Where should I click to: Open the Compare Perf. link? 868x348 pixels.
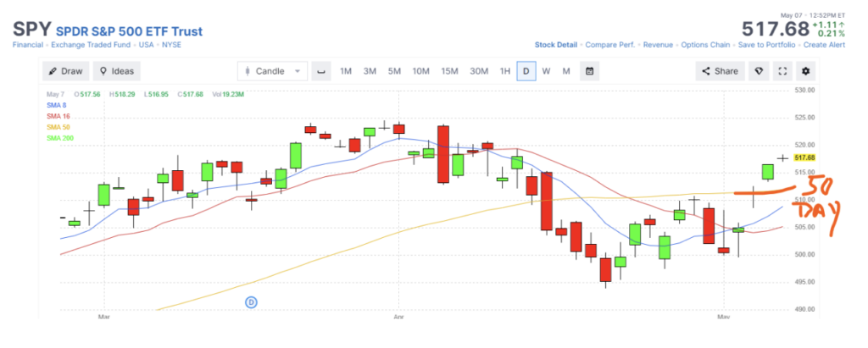[610, 45]
